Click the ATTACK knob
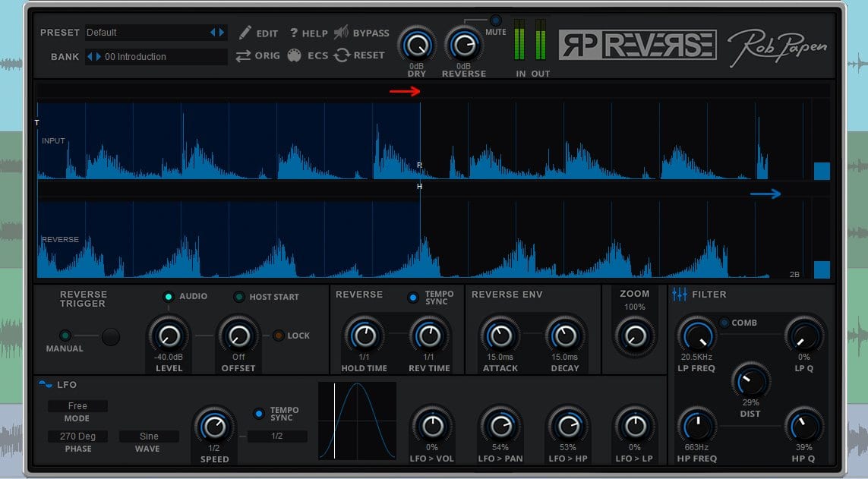 coord(500,336)
